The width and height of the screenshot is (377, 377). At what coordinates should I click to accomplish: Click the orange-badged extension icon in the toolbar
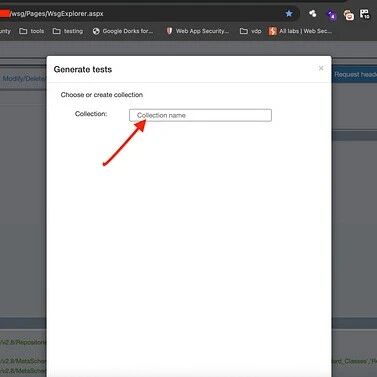[349, 15]
